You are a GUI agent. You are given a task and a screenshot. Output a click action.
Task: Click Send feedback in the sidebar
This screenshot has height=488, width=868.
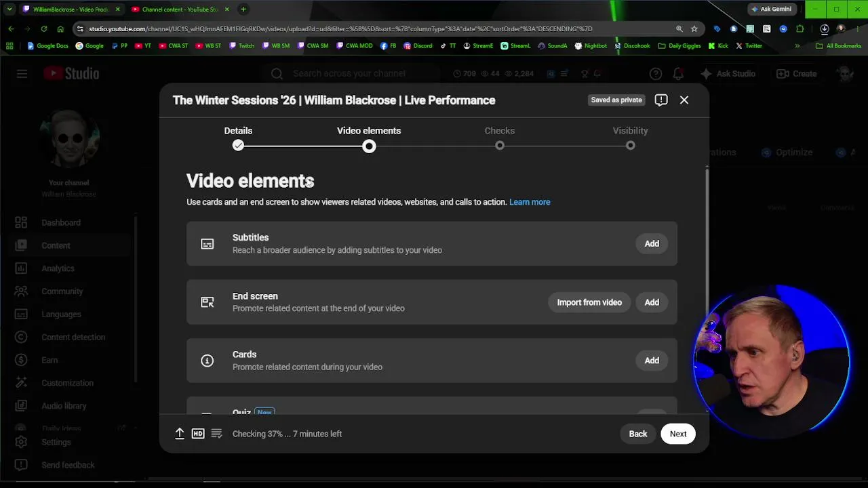coord(68,465)
